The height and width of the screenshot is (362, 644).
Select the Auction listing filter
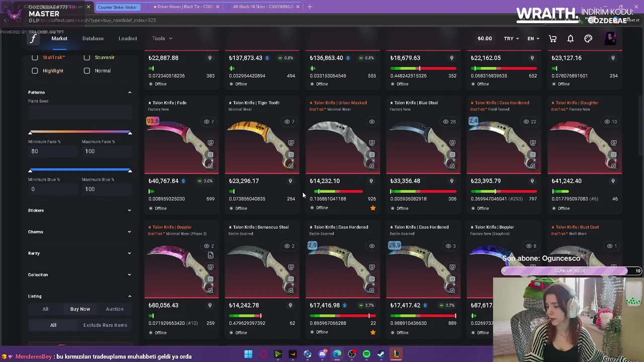point(114,309)
